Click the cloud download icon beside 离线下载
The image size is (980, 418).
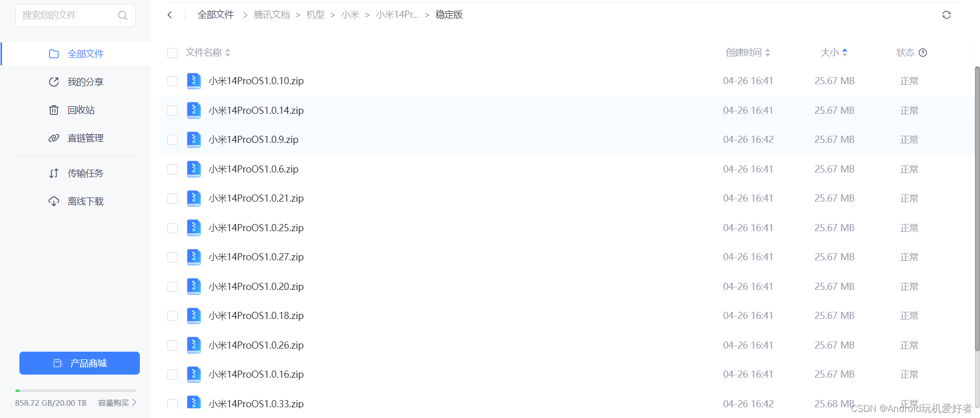54,202
